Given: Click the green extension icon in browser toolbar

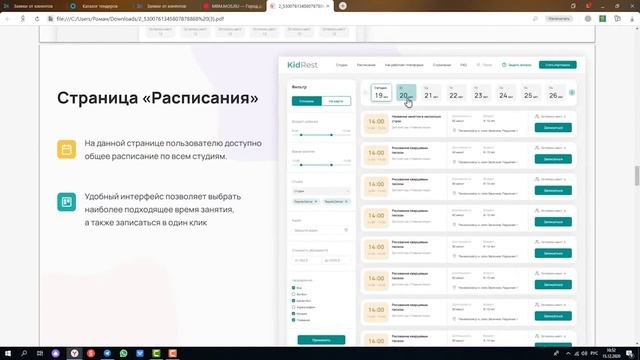Looking at the screenshot, I should pos(602,19).
